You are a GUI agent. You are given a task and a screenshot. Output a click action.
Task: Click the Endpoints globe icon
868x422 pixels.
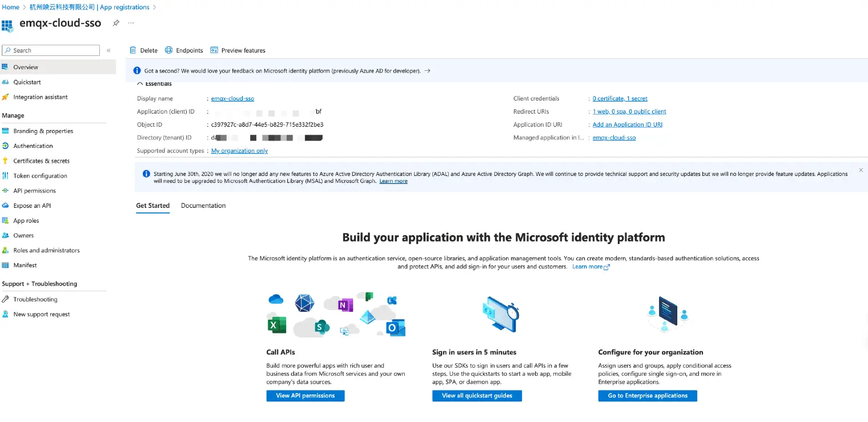coord(168,50)
